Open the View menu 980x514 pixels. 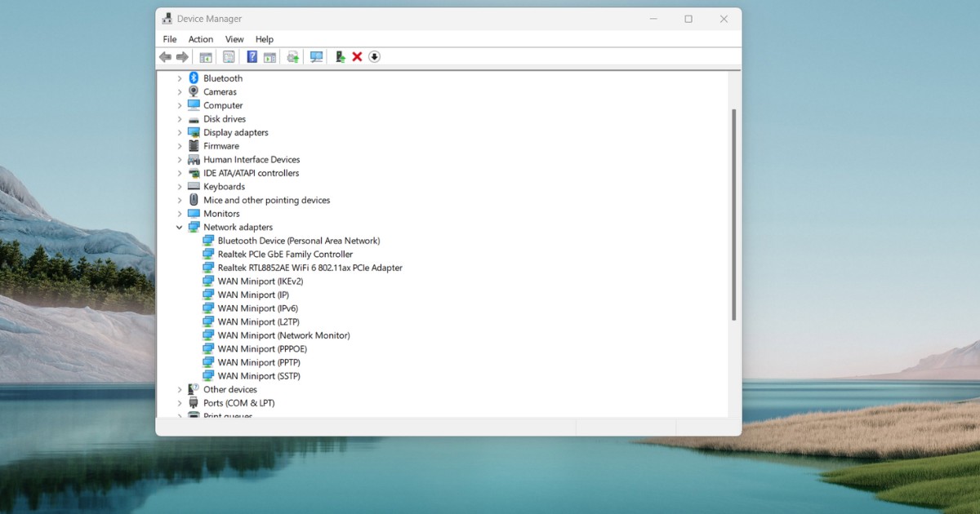[x=234, y=39]
